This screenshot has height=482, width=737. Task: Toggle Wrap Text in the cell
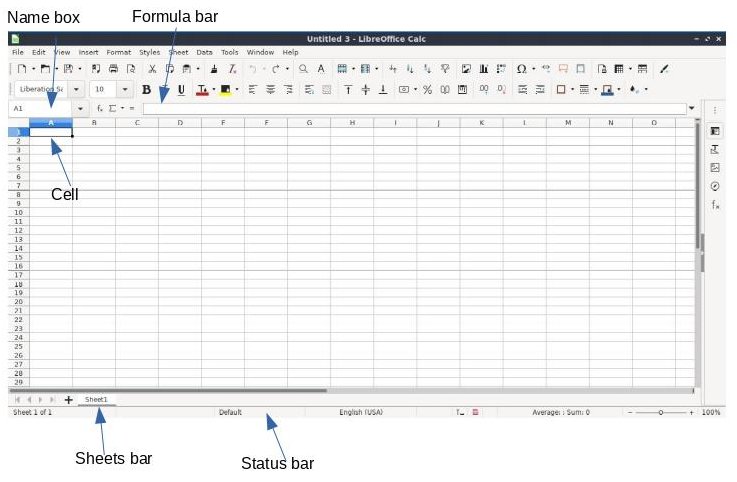(x=309, y=89)
